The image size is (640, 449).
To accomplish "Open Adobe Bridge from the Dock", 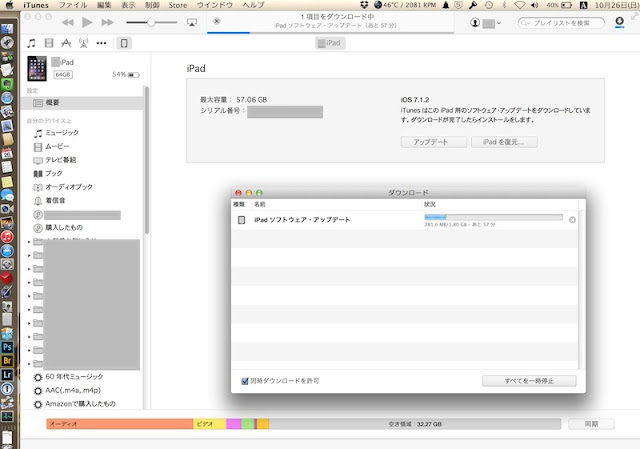I will coord(7,361).
